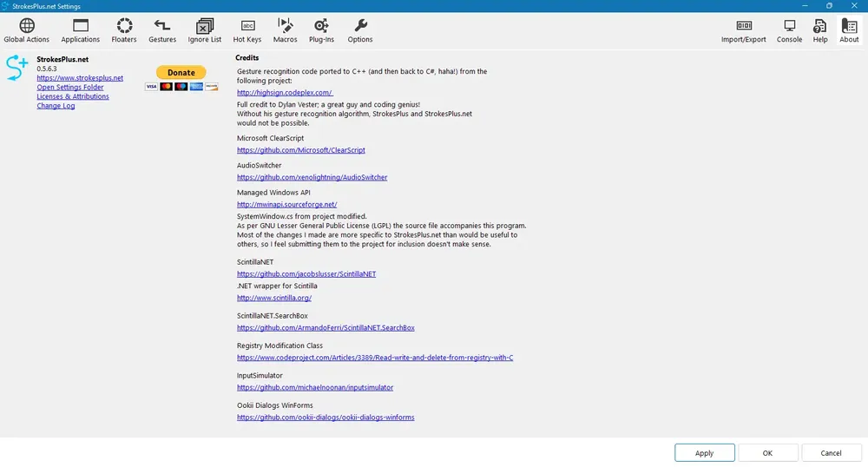Open the strokesplus.net website link
Viewport: 868px width, 467px height.
(80, 78)
